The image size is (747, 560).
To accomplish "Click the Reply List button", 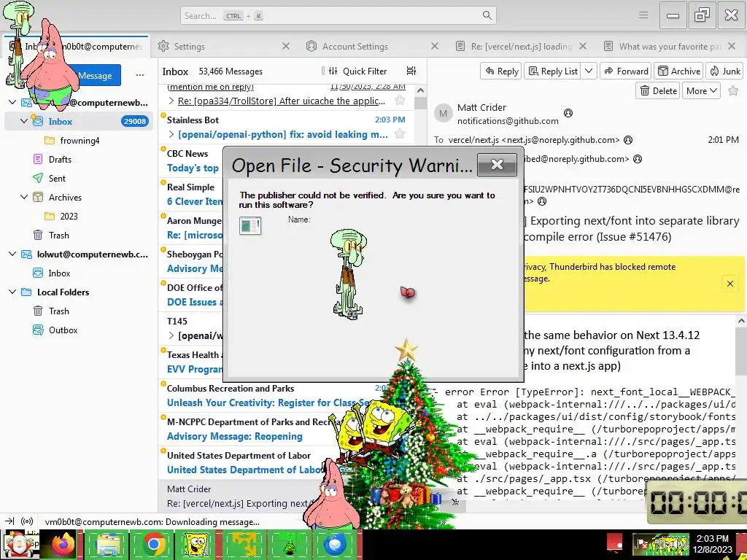I will click(554, 71).
